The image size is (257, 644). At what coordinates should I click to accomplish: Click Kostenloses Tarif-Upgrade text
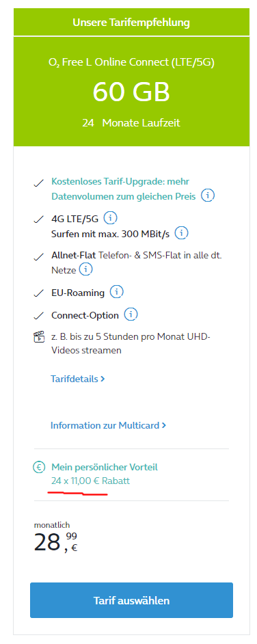point(120,182)
